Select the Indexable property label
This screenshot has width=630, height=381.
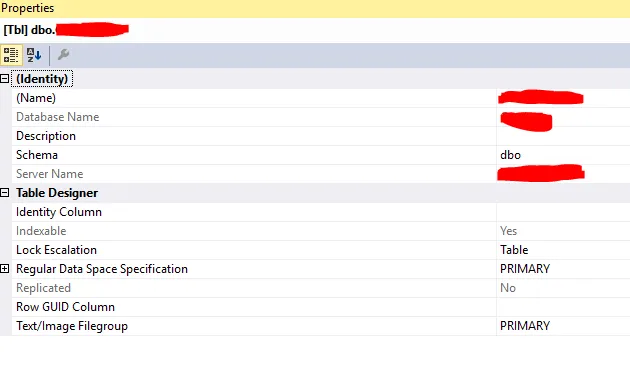(41, 231)
